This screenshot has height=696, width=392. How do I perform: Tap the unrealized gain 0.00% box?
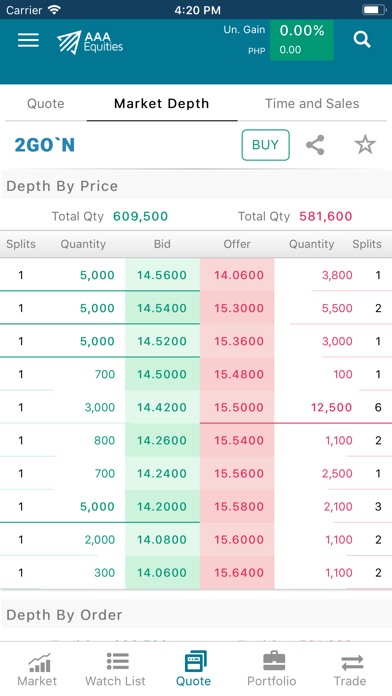pos(302,40)
